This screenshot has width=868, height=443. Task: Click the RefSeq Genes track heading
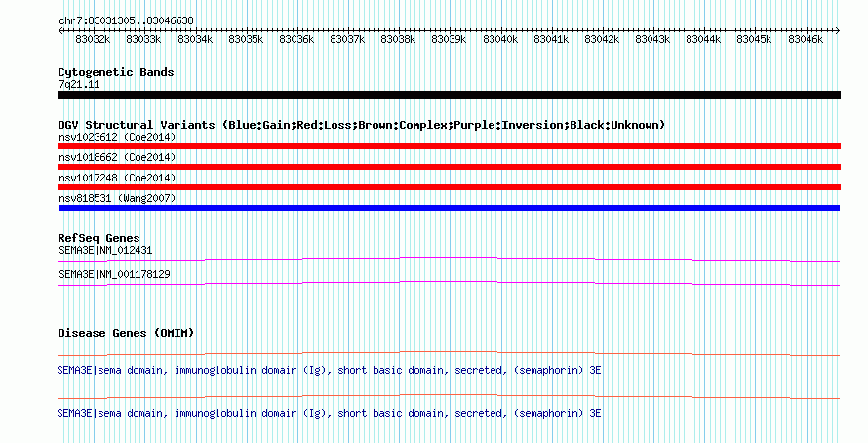[99, 239]
